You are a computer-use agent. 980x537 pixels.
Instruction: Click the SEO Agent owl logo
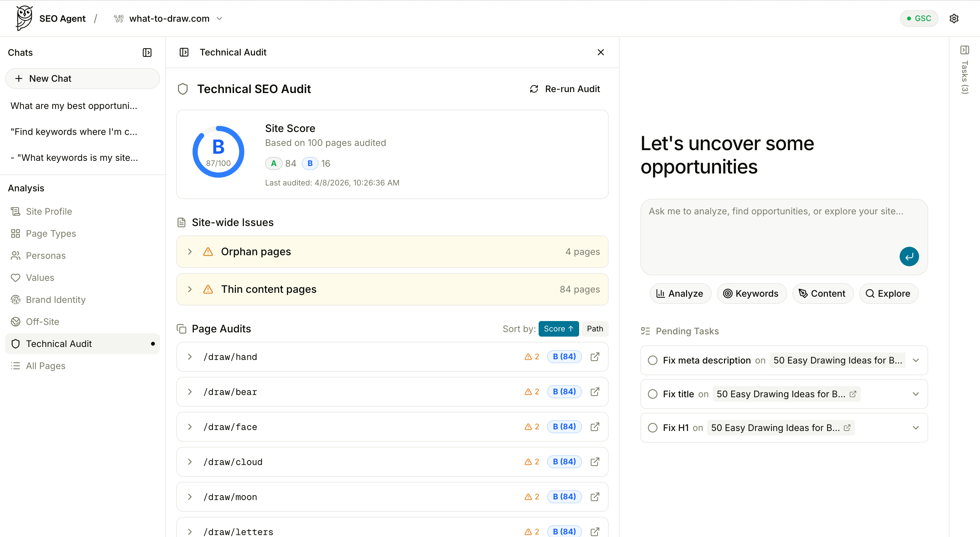(x=24, y=18)
